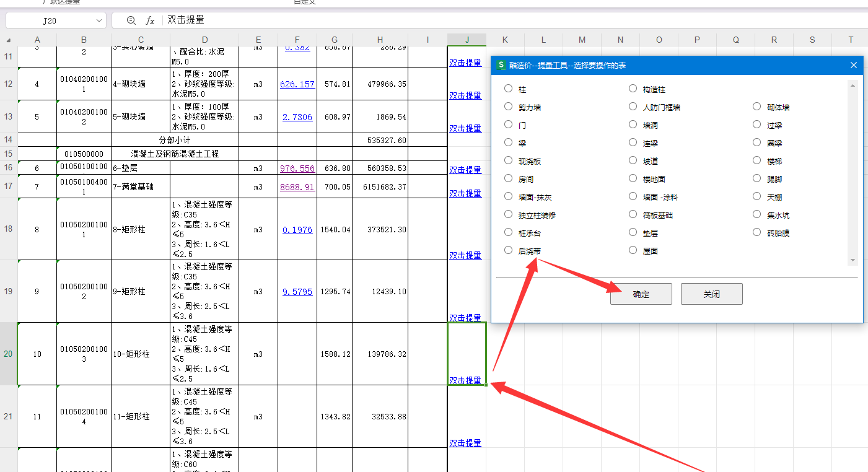Image resolution: width=868 pixels, height=472 pixels.
Task: Select the 构造柱 radio option
Action: (633, 89)
